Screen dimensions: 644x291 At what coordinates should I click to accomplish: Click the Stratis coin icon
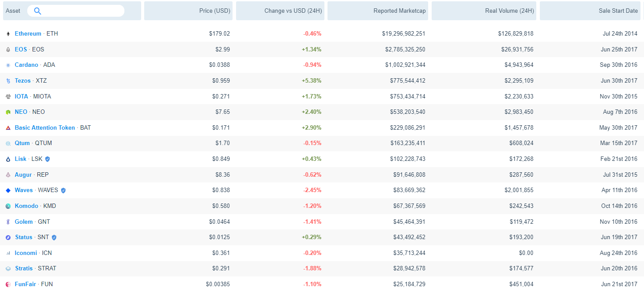pos(8,269)
